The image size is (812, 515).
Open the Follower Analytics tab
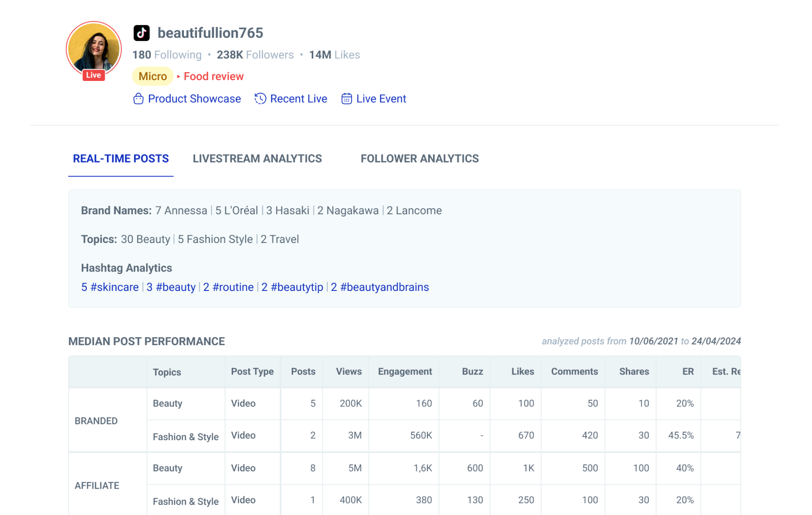419,158
